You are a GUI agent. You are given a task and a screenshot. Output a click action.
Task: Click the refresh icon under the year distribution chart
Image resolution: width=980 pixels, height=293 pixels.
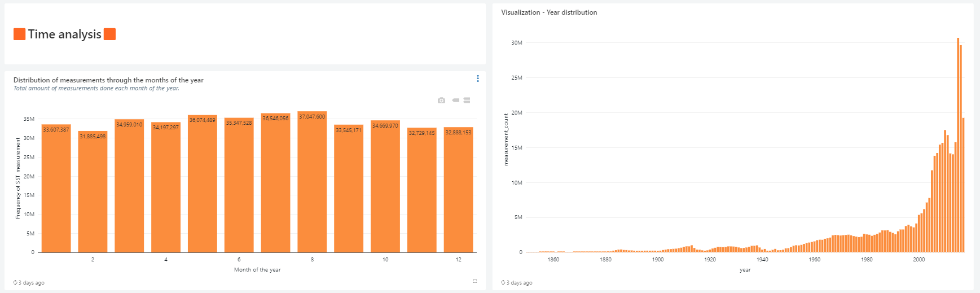(503, 283)
